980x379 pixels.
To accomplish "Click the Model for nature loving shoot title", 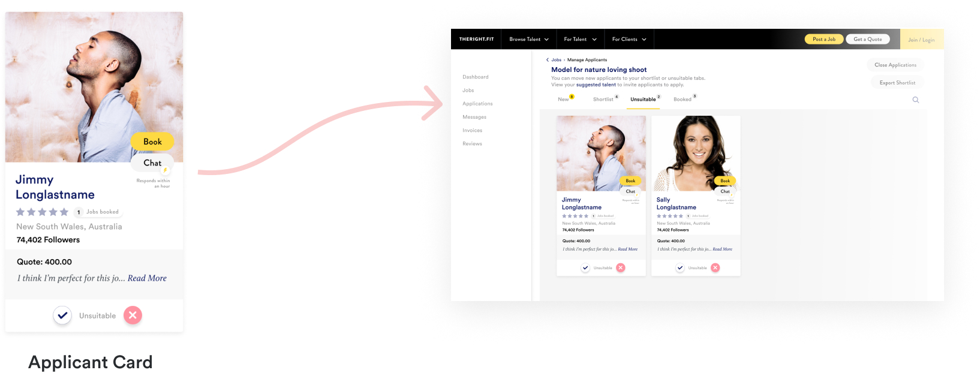I will click(x=599, y=70).
